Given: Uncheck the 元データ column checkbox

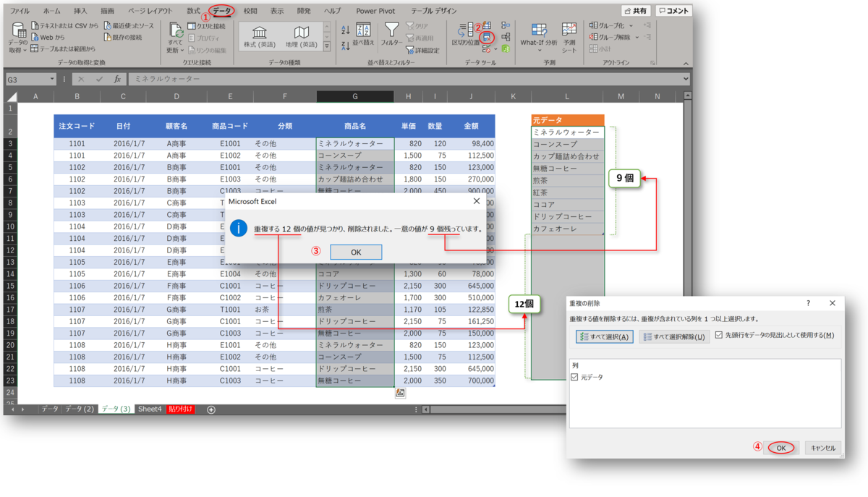Looking at the screenshot, I should coord(574,377).
